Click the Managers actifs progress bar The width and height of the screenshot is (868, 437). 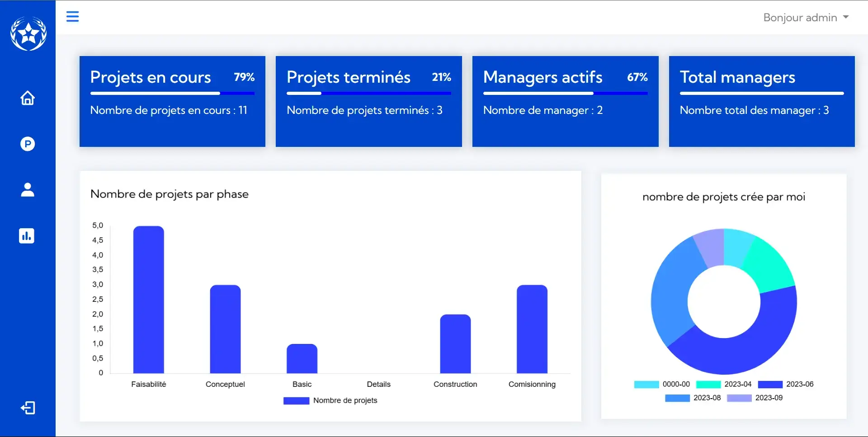[565, 94]
